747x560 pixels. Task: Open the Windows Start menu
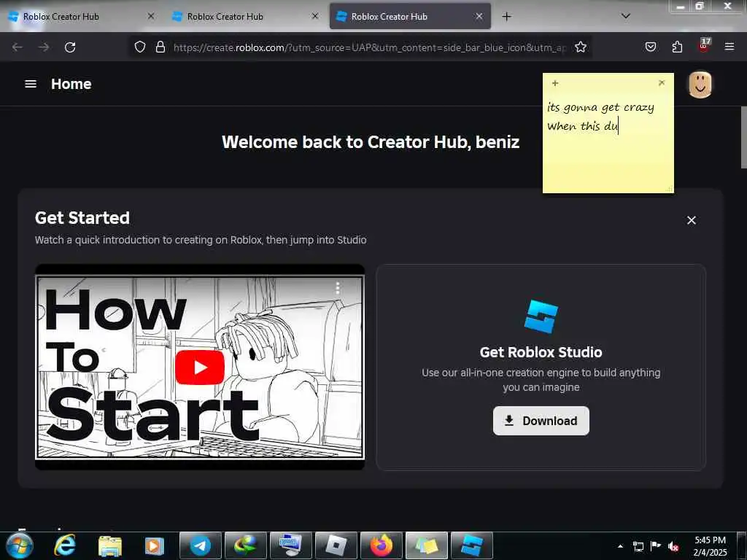tap(20, 545)
